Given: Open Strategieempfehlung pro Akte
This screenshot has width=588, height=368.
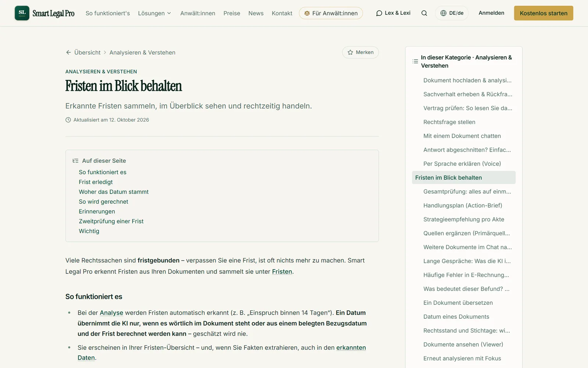Looking at the screenshot, I should click(x=464, y=219).
